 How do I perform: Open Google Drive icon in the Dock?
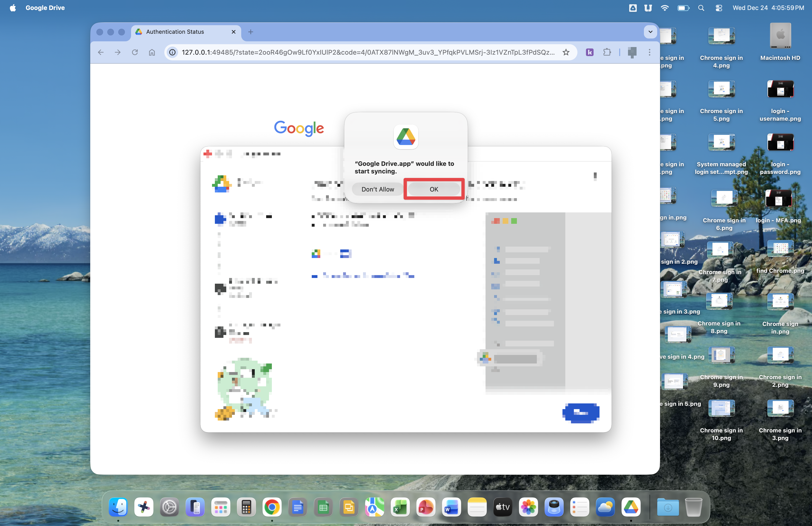(631, 507)
